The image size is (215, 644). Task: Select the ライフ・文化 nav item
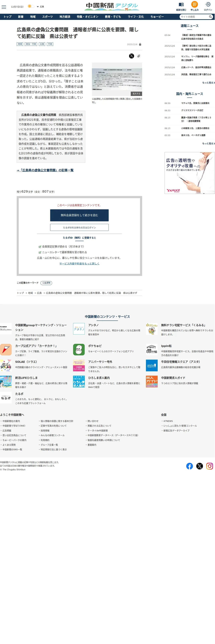pos(136,17)
